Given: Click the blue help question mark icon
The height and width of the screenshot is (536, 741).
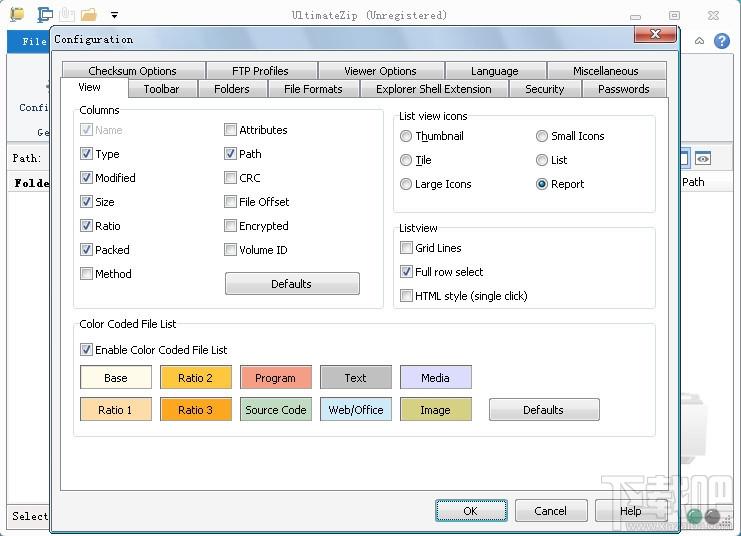Looking at the screenshot, I should click(x=722, y=41).
